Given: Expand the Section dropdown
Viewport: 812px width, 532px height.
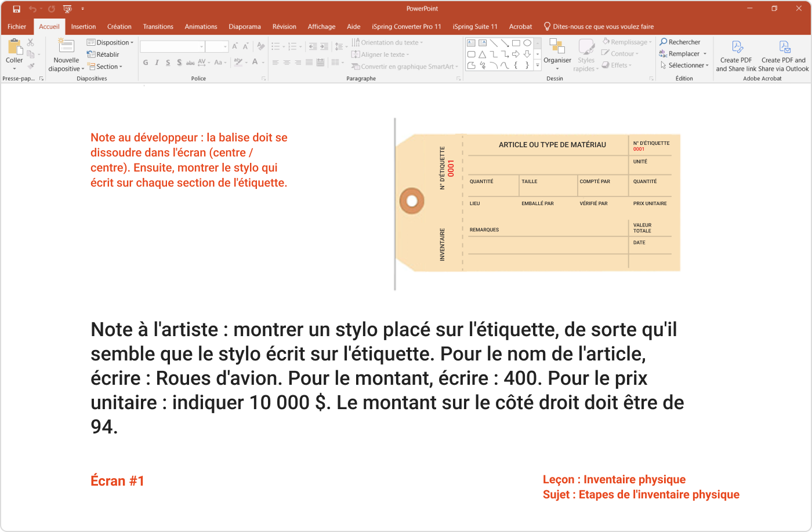Looking at the screenshot, I should 107,67.
